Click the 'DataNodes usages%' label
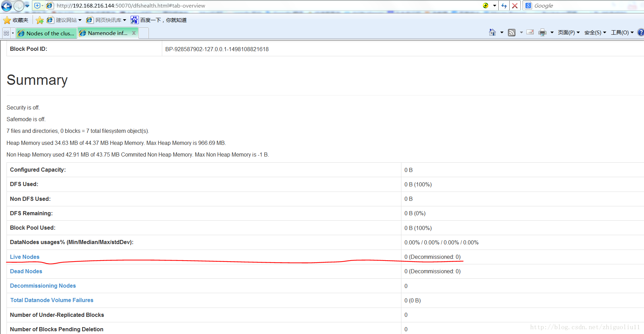644x334 pixels. (72, 242)
